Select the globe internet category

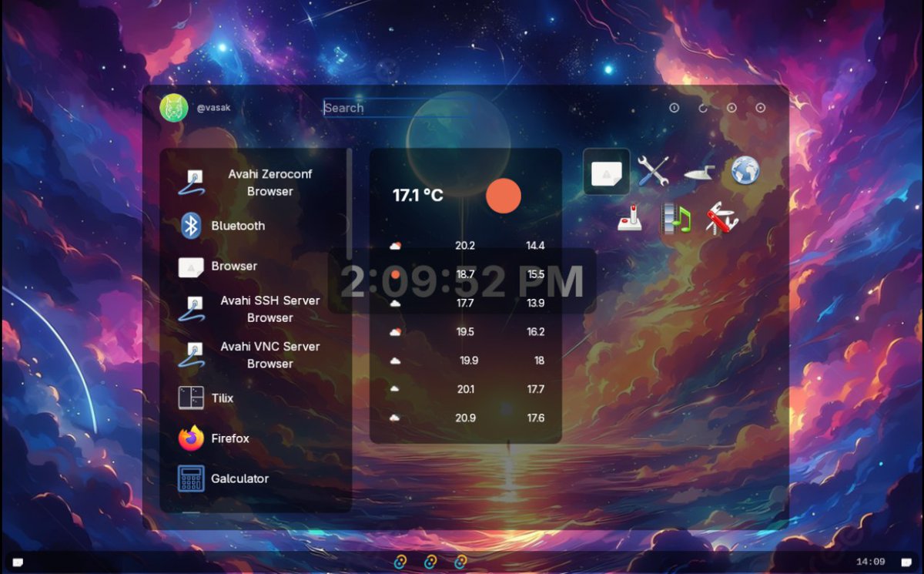tap(745, 170)
